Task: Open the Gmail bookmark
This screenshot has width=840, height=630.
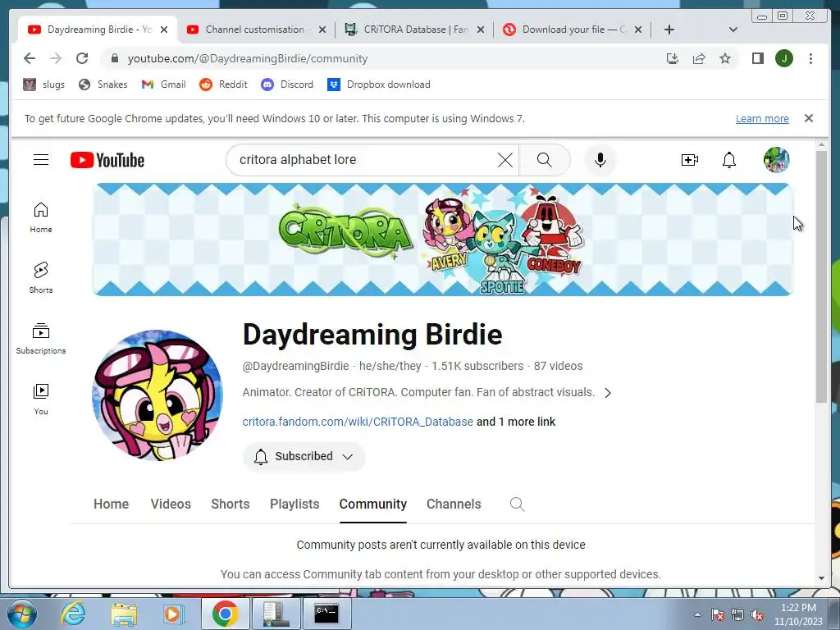Action: 163,84
